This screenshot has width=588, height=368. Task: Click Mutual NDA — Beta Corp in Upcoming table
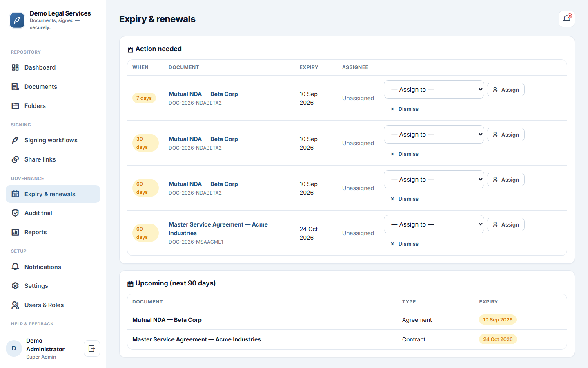[x=167, y=320]
